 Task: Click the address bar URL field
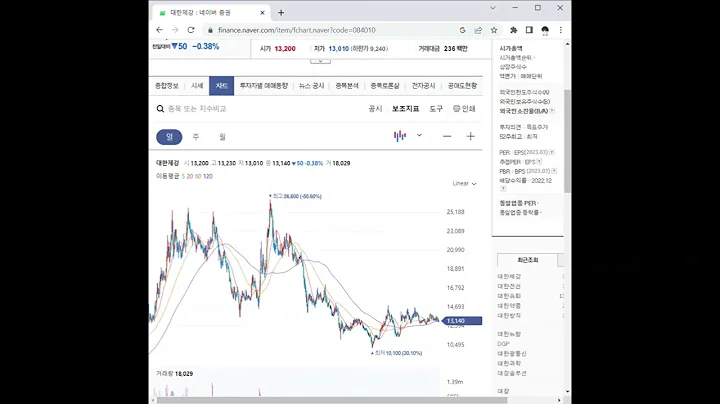point(297,30)
